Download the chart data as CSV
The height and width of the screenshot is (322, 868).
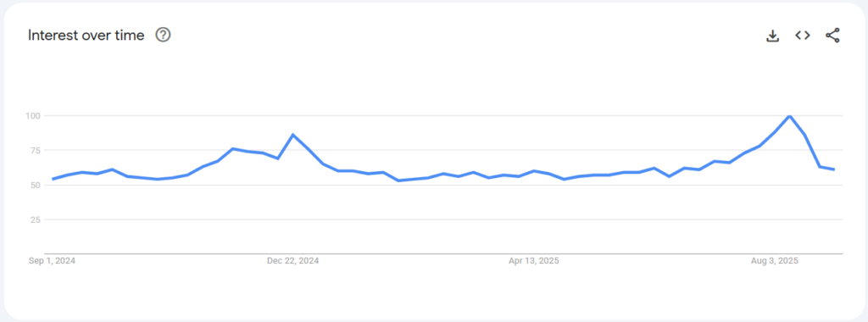point(772,36)
